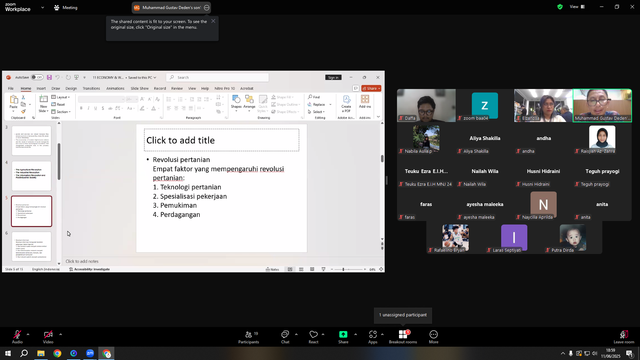Viewport: 640px width, 360px height.
Task: Open the Layout dropdown
Action: click(61, 97)
